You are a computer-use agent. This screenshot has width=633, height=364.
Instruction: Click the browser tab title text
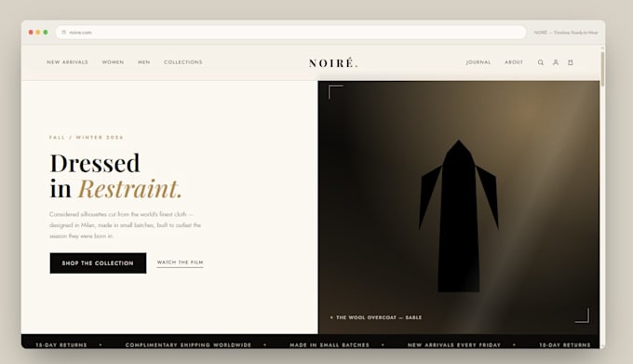tap(566, 33)
